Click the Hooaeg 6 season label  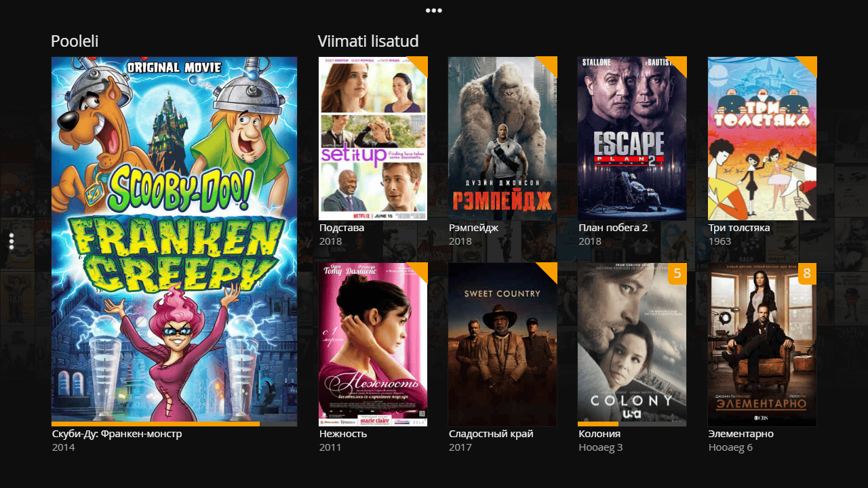point(731,447)
